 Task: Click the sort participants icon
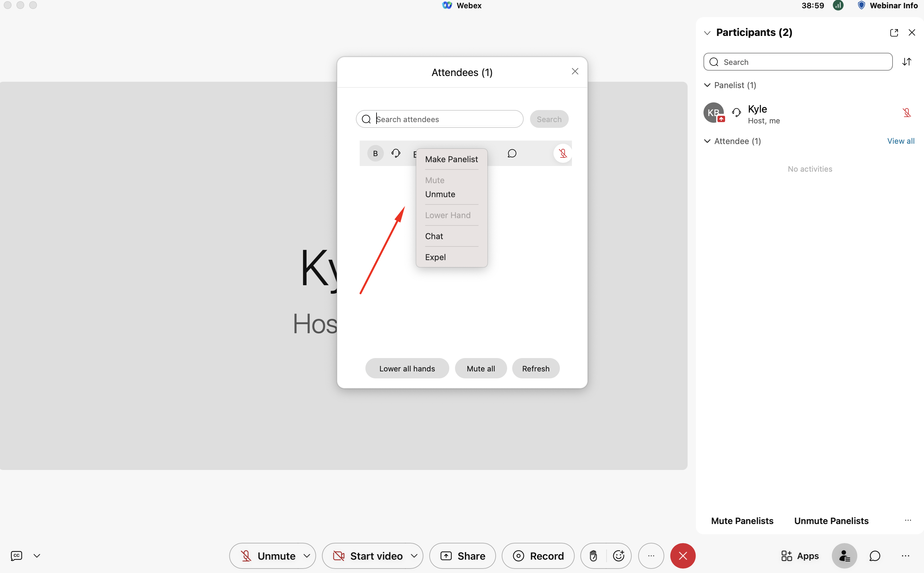[907, 62]
